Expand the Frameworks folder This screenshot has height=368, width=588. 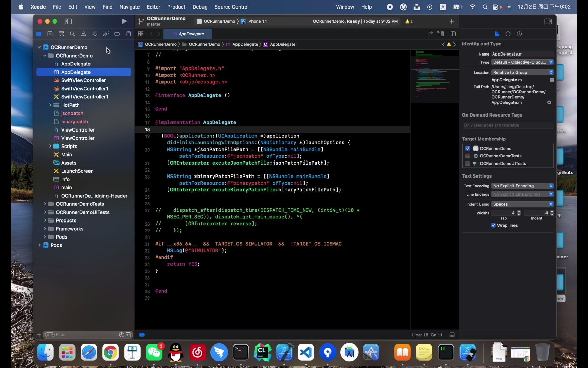tap(45, 229)
